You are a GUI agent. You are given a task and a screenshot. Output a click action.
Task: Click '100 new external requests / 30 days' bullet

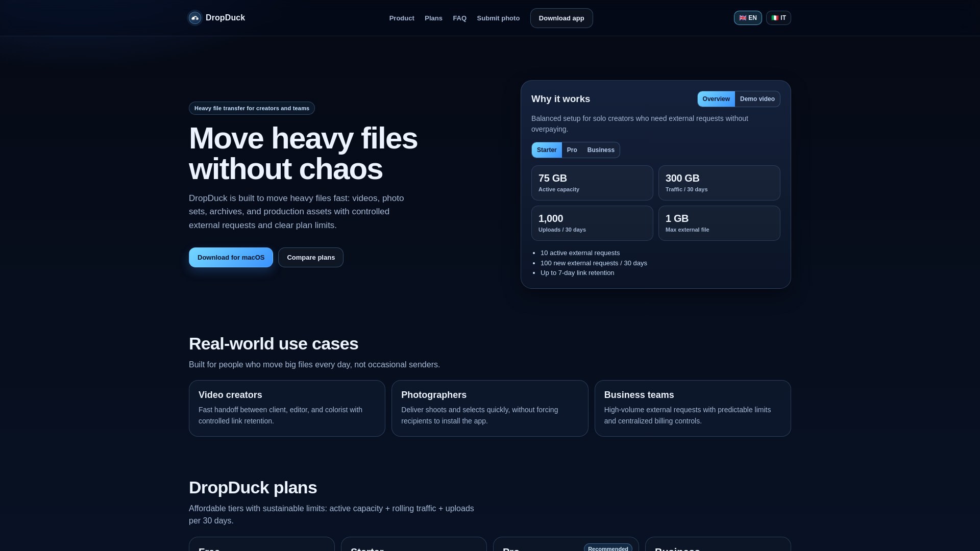594,263
